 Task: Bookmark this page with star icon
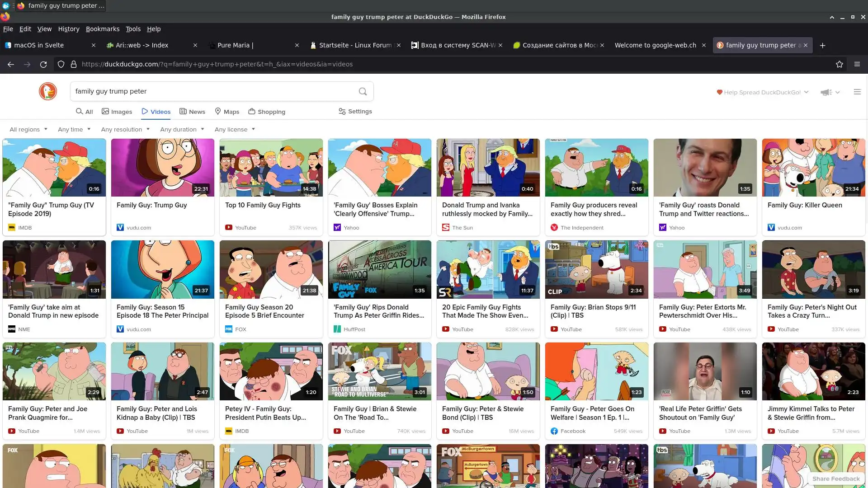840,64
